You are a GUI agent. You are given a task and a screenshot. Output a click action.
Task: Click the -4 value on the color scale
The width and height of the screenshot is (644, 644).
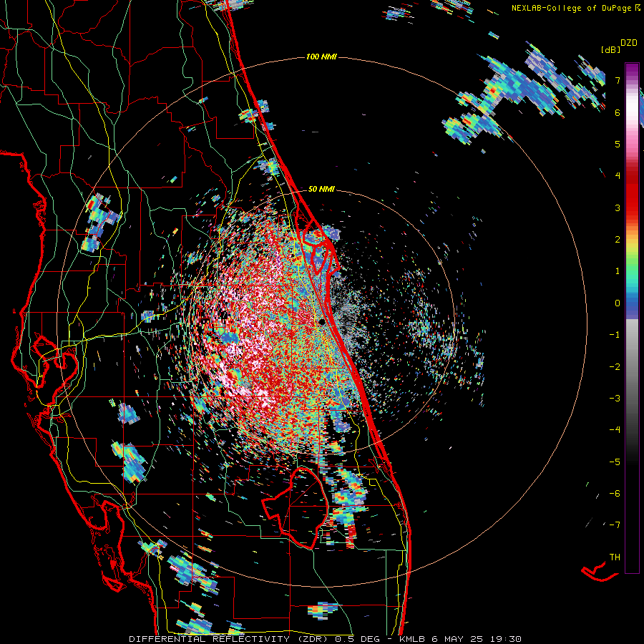tap(615, 430)
